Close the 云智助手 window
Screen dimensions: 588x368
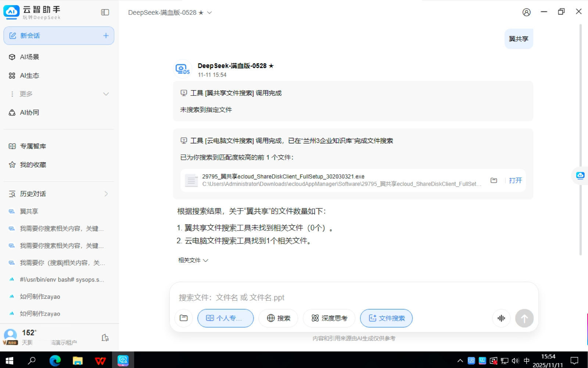578,12
